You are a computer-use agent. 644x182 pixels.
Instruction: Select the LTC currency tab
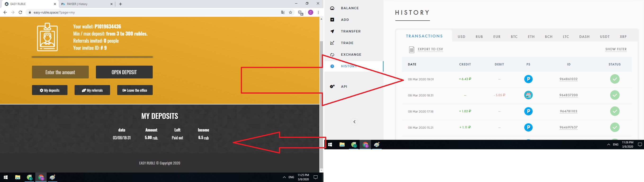coord(566,36)
